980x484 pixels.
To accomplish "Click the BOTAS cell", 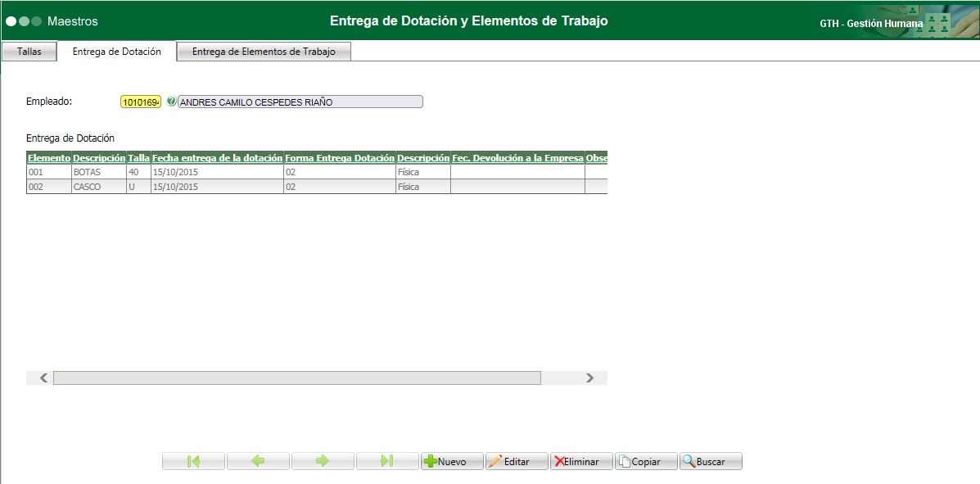I will pos(99,172).
